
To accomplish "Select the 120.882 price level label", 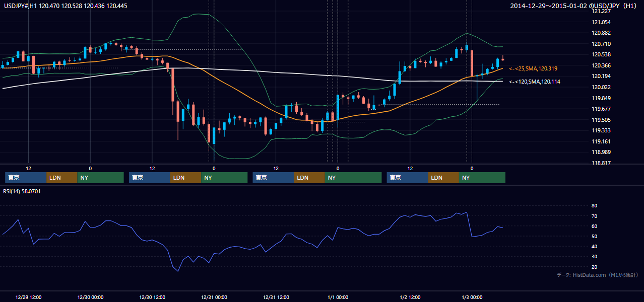I will click(x=601, y=33).
